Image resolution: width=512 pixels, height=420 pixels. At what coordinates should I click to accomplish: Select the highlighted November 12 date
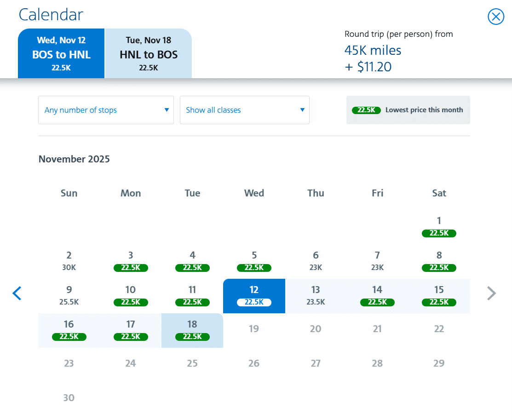tap(254, 296)
